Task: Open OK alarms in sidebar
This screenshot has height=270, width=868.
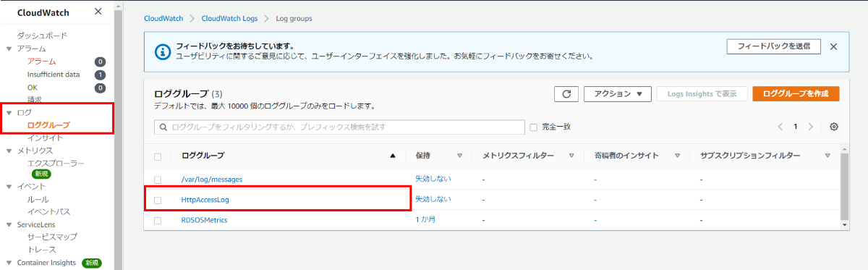Action: (33, 88)
